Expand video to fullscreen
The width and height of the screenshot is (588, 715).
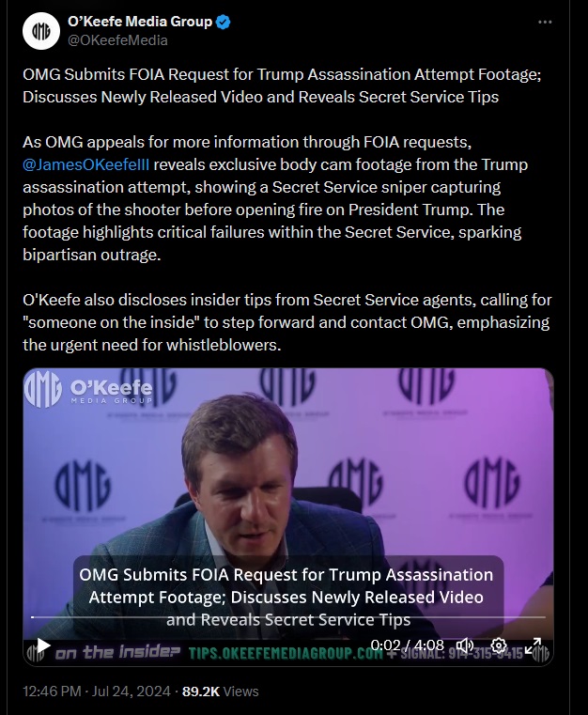click(533, 645)
